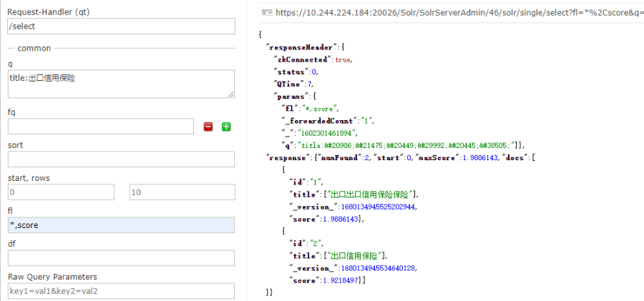The width and height of the screenshot is (644, 301).
Task: Click the q textarea resize handle
Action: point(231,94)
